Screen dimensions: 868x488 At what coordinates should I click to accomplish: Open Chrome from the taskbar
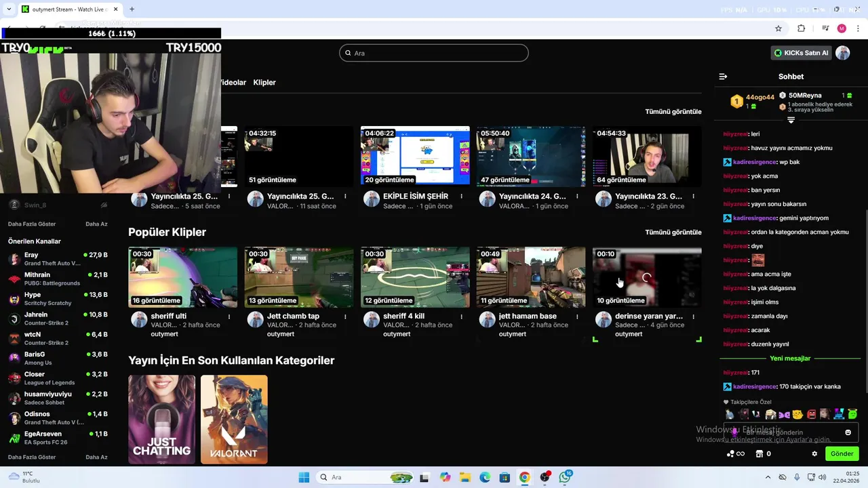[525, 477]
